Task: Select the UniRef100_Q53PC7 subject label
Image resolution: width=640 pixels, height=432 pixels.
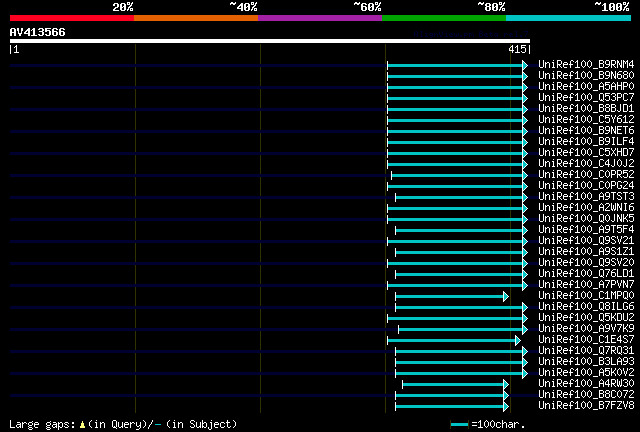Action: click(586, 98)
